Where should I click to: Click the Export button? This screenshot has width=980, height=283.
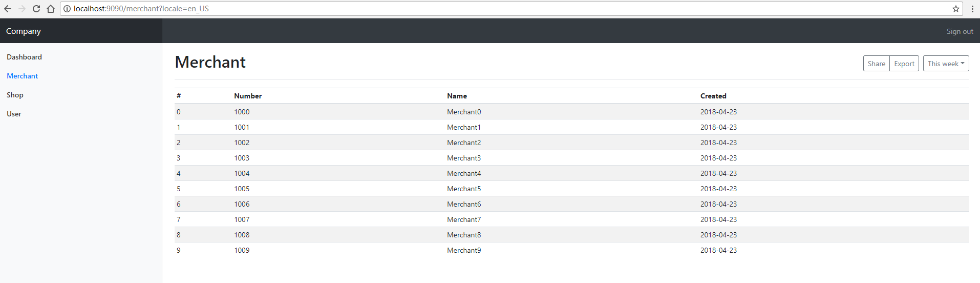[904, 64]
